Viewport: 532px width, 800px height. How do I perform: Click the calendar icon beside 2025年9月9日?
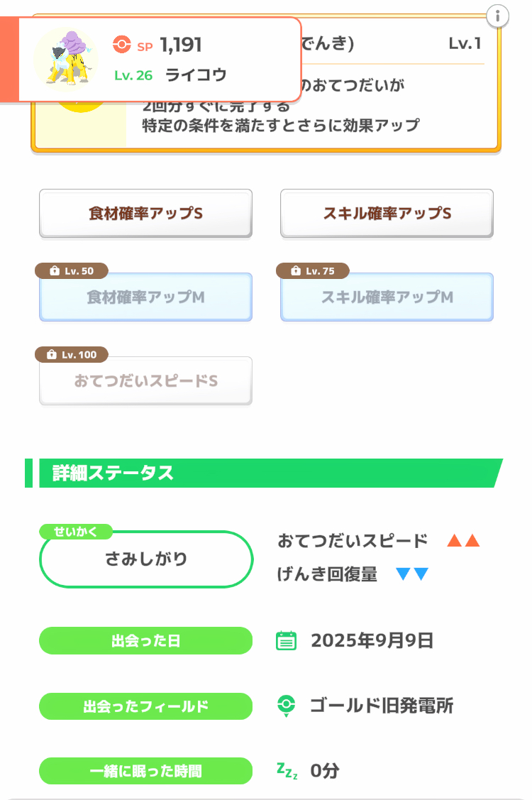pos(286,641)
